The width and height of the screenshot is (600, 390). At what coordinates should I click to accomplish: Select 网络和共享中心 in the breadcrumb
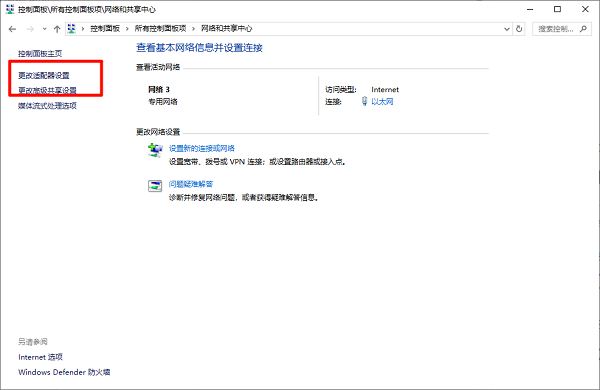pyautogui.click(x=227, y=28)
